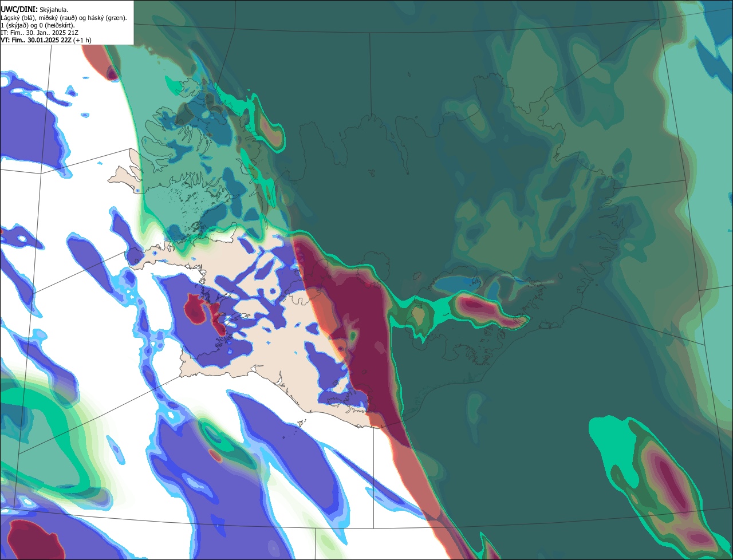Click the line "Lágský (blá), miðský (rauð) og háský (græn)."

pyautogui.click(x=64, y=18)
